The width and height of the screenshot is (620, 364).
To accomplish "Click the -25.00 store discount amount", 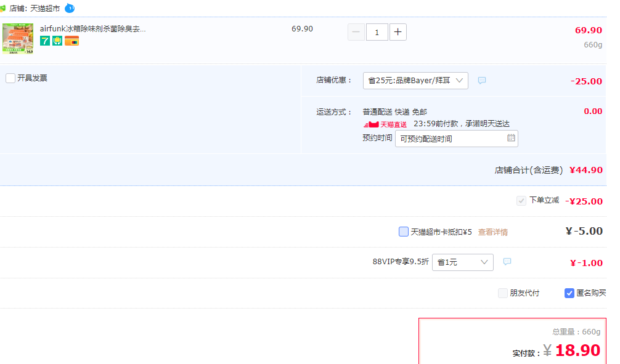I will click(x=586, y=81).
